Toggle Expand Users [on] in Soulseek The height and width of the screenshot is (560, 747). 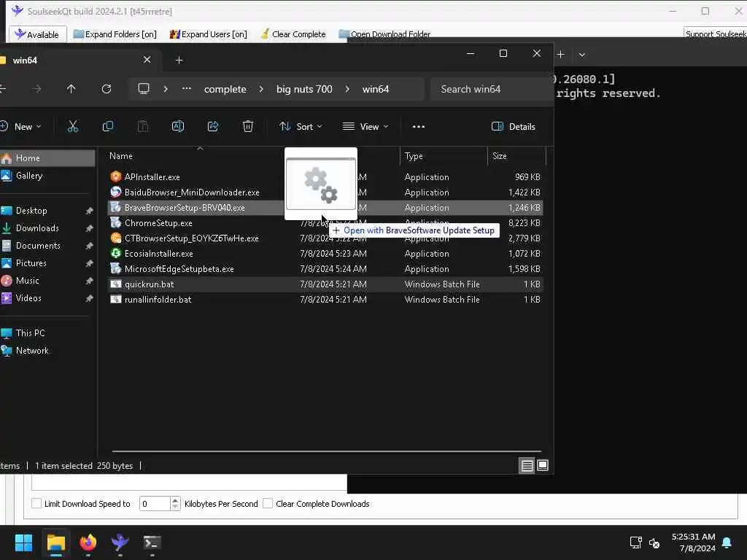point(209,34)
